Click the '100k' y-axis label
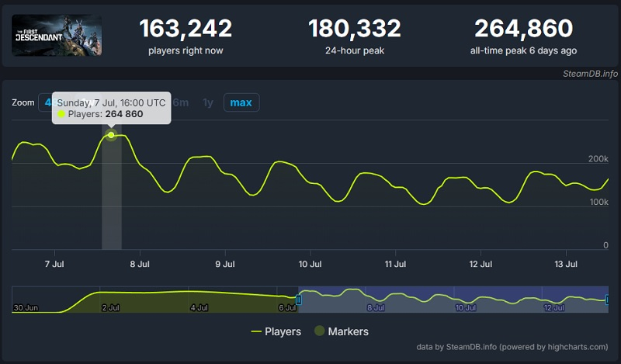 click(598, 202)
